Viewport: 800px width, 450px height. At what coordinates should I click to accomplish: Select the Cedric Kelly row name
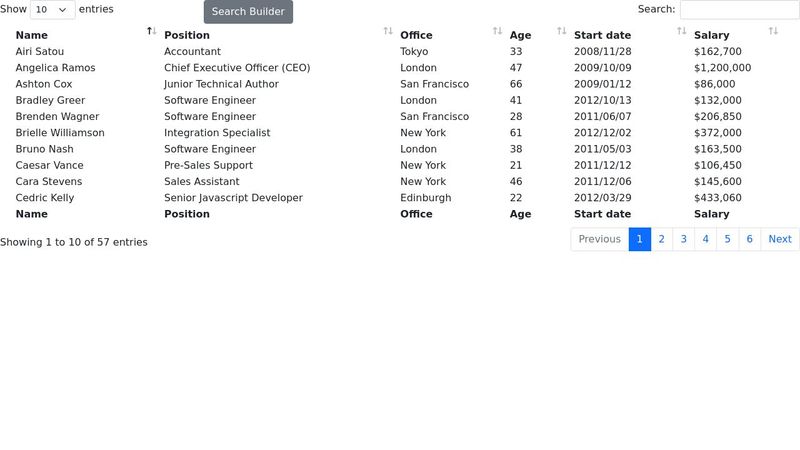45,198
